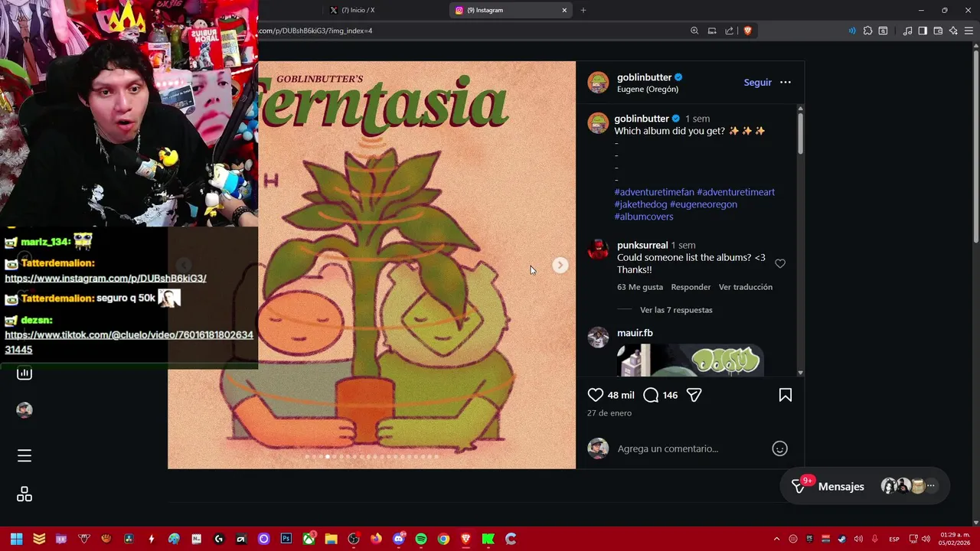Screen dimensions: 980x551
Task: Share the post with the paper-plane icon
Action: coord(694,395)
